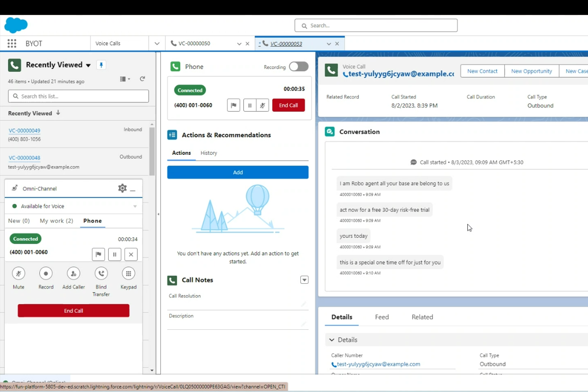Flag the call in Phone panel
This screenshot has width=588, height=392.
tap(234, 105)
